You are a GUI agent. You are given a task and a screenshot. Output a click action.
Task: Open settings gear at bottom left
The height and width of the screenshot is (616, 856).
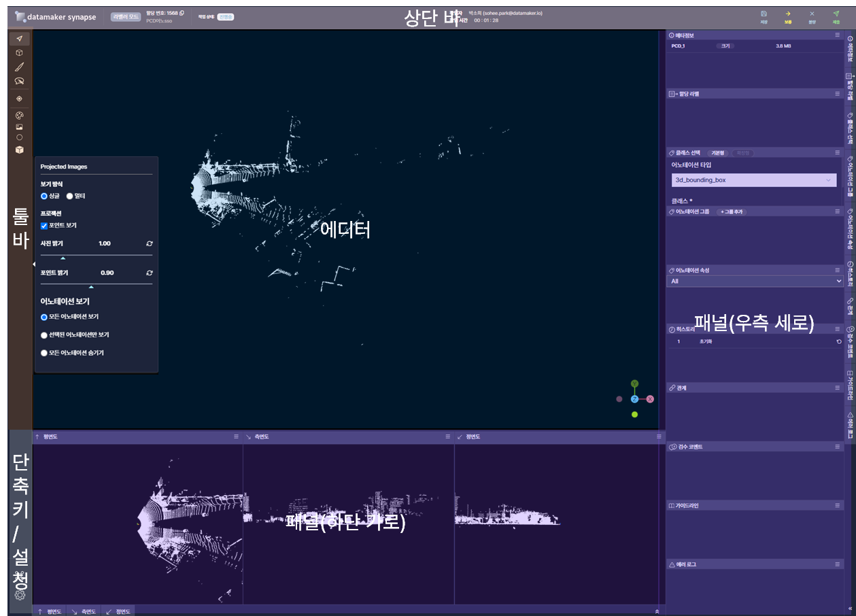[x=20, y=595]
